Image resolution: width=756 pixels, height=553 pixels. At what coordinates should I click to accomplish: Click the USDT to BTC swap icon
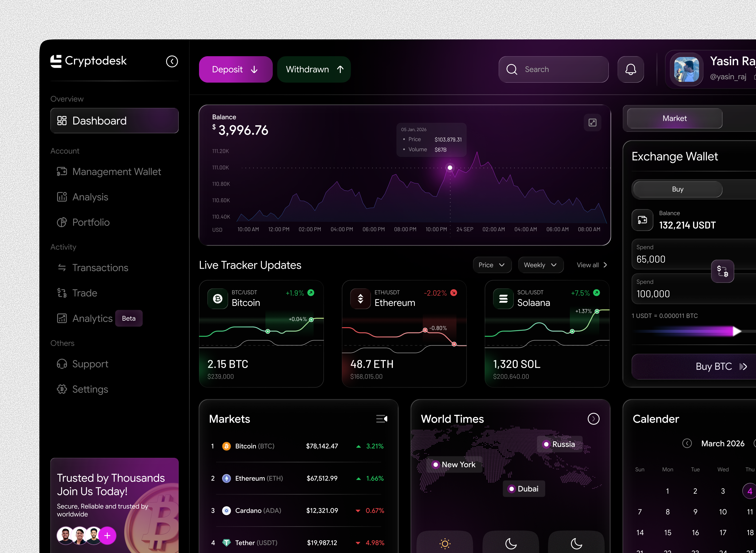tap(723, 272)
